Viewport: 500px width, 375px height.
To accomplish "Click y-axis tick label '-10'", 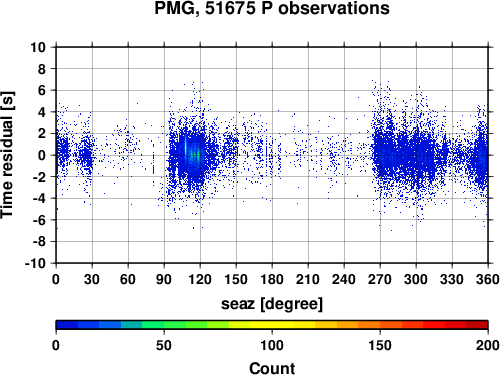I will pos(36,263).
